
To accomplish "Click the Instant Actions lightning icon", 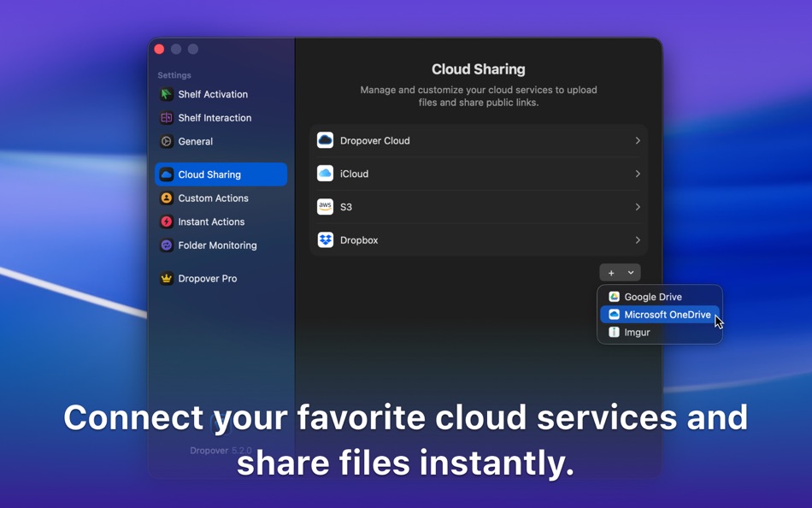I will 165,222.
